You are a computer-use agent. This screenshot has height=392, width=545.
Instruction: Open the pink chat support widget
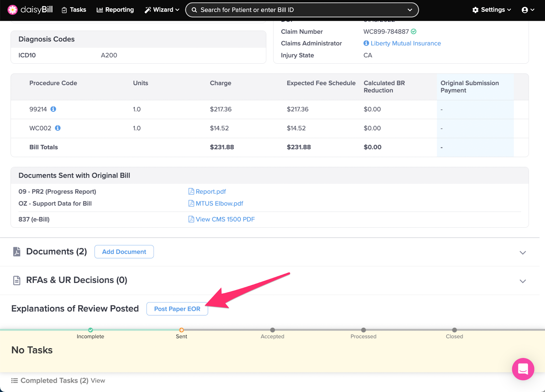pos(523,369)
